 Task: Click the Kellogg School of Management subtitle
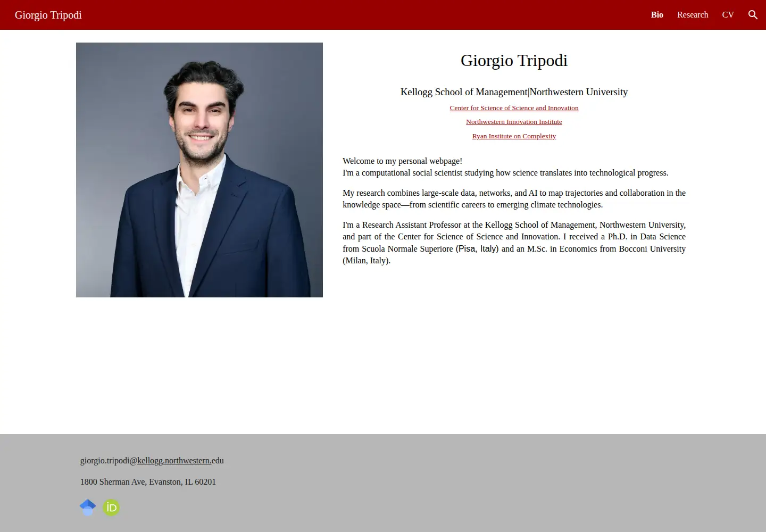click(514, 92)
